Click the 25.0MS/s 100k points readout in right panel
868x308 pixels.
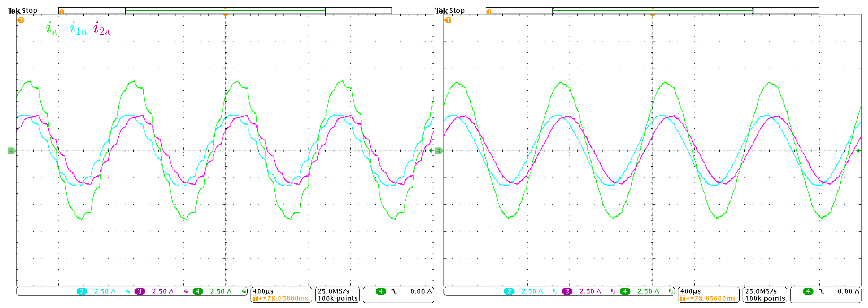(x=765, y=294)
